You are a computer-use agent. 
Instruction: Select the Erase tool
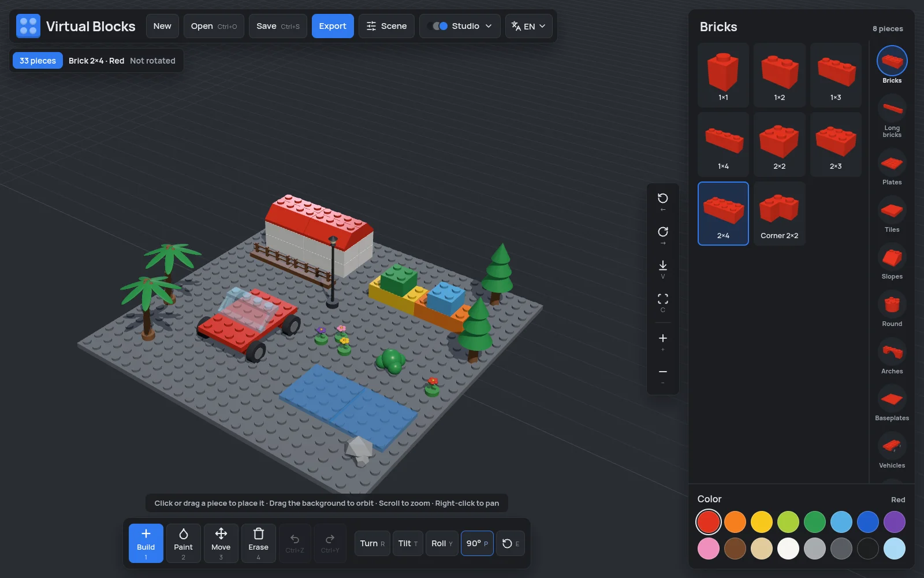259,543
